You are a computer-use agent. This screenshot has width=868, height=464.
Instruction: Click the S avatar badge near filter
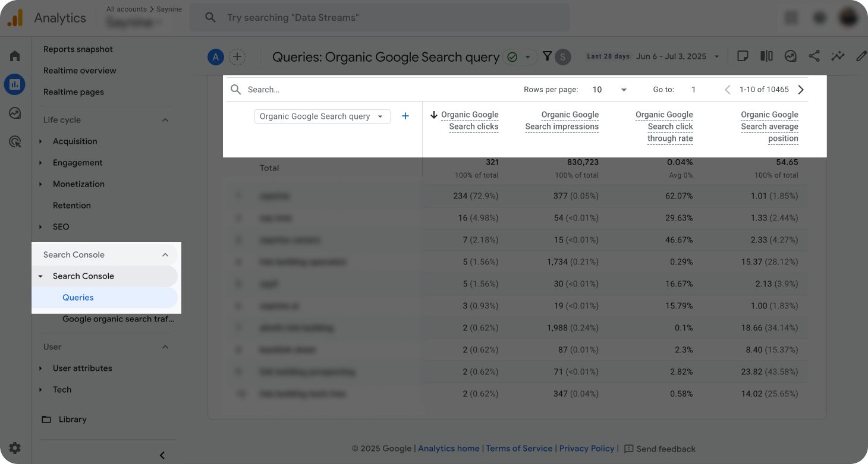click(x=563, y=57)
